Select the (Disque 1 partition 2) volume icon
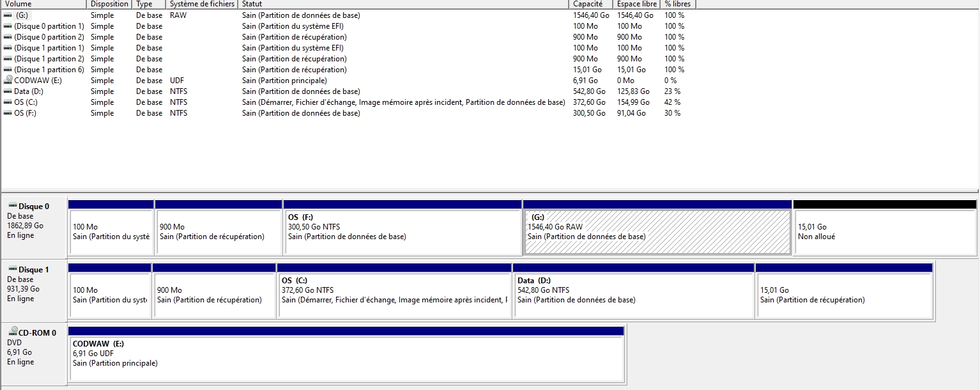Image resolution: width=980 pixels, height=390 pixels. coord(8,59)
